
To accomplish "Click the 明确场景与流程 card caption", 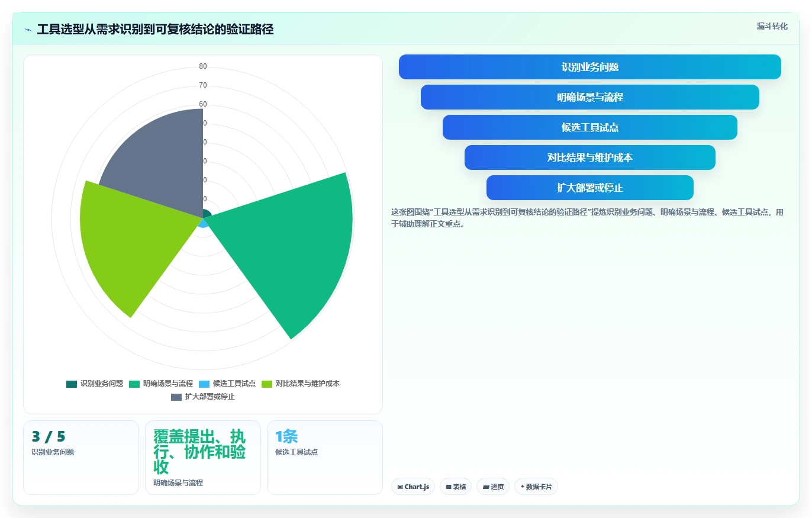I will [178, 482].
